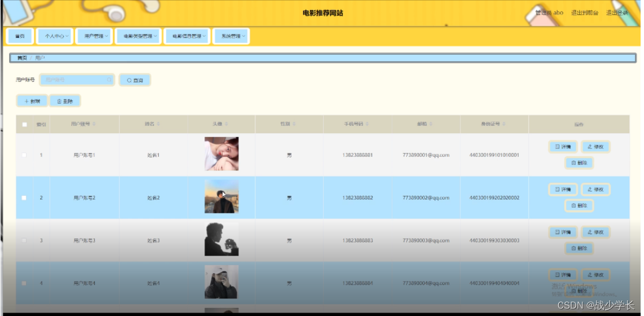Image resolution: width=644 pixels, height=316 pixels.
Task: Open avatar thumbnail of 用户账号3
Action: 221,239
